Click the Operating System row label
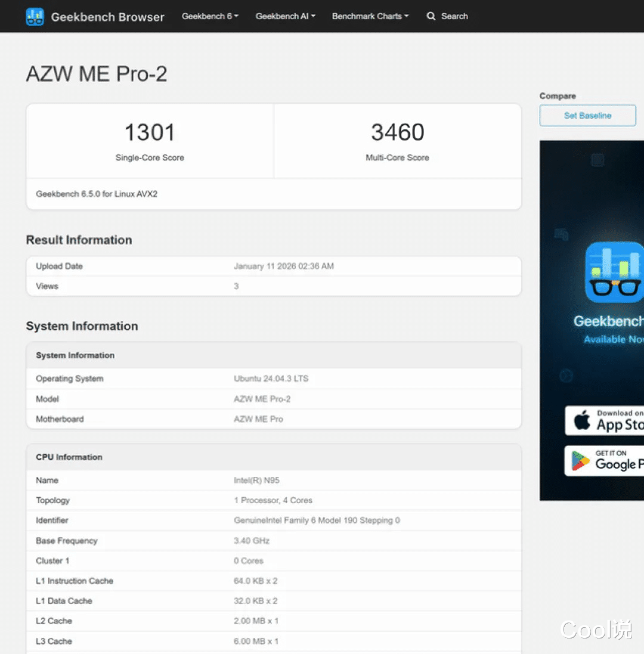This screenshot has width=644, height=654. [x=70, y=379]
